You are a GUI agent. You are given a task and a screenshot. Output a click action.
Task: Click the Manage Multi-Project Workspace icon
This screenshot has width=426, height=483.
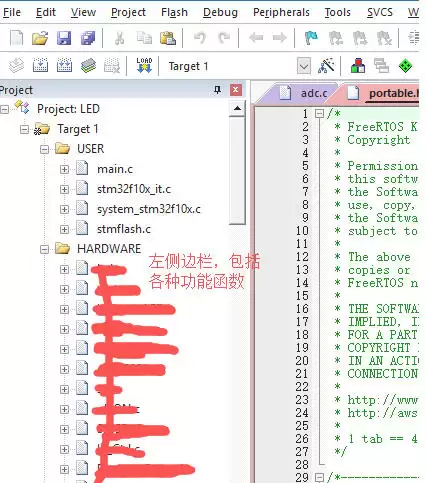(381, 65)
